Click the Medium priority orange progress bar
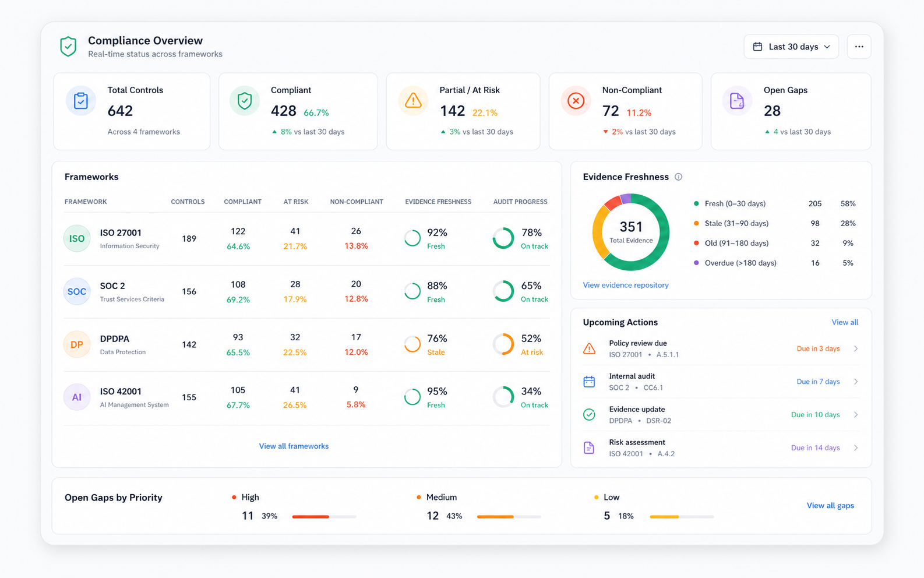This screenshot has width=924, height=578. (509, 516)
